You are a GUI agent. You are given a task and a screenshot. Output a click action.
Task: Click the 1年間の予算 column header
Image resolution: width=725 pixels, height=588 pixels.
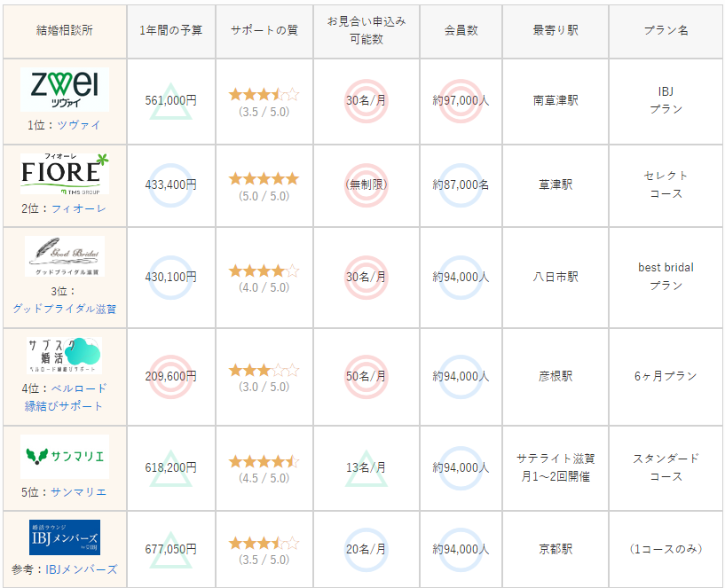(170, 30)
